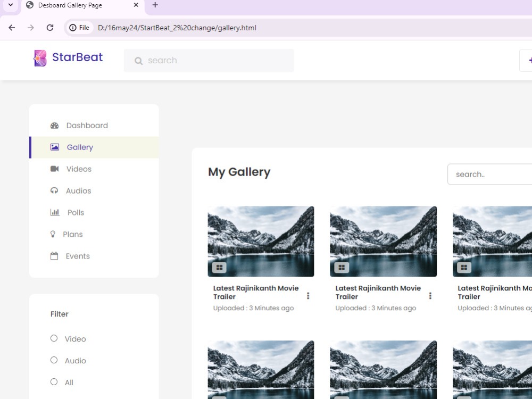Select Gallery in the sidebar menu
The width and height of the screenshot is (532, 399).
[94, 147]
